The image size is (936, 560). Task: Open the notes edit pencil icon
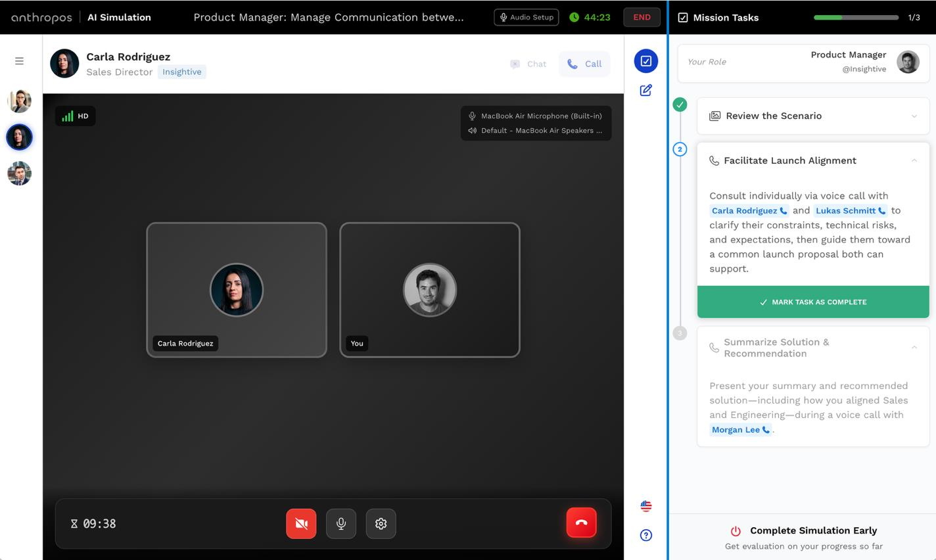646,90
